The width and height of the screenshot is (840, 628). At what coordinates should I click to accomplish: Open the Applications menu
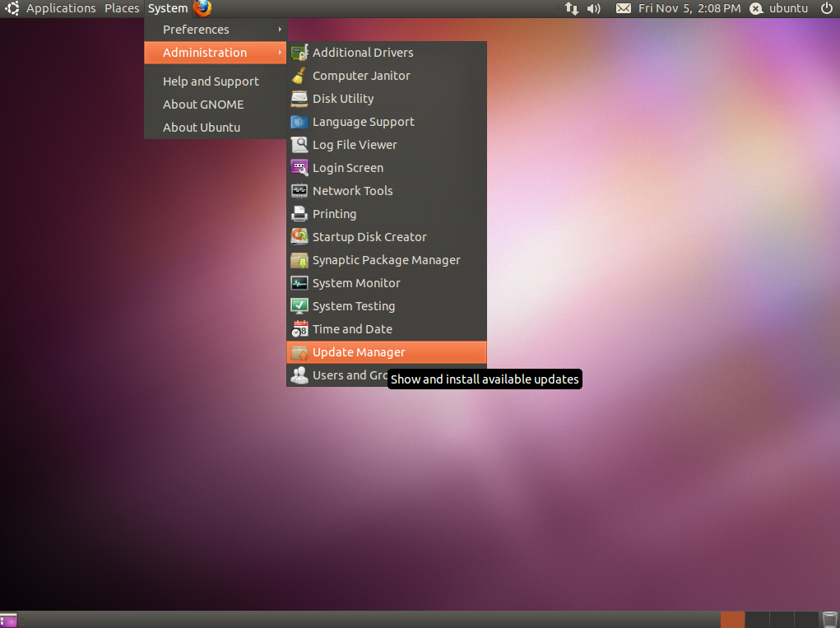pyautogui.click(x=61, y=8)
